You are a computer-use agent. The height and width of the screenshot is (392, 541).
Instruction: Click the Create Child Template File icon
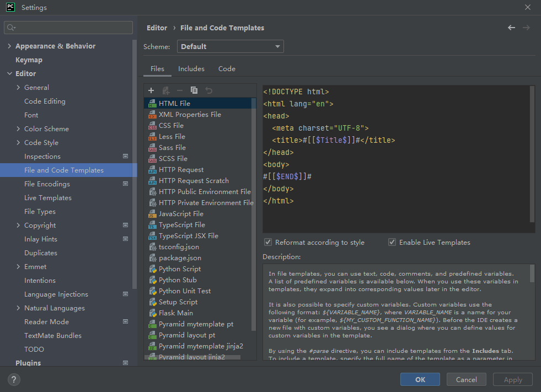(165, 90)
